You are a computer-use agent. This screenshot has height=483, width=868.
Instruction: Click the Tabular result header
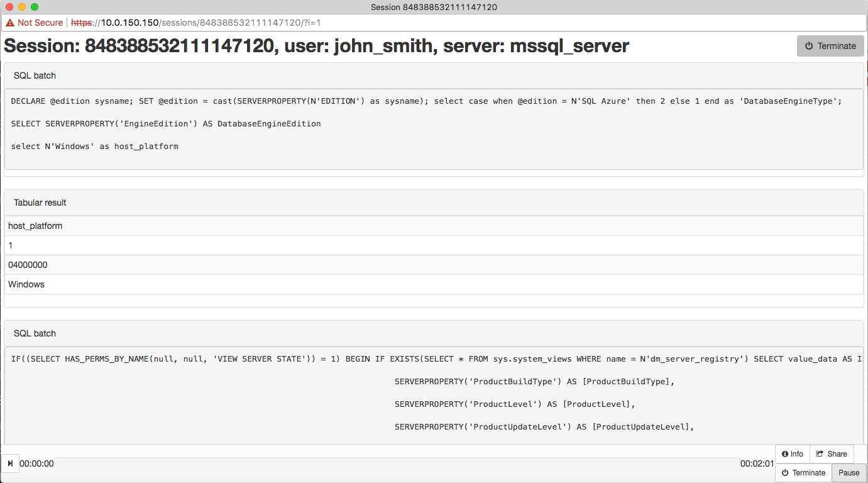[x=434, y=203]
